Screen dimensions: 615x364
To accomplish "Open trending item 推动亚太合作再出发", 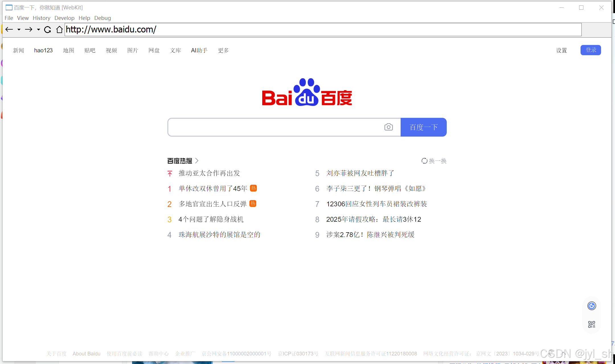I will point(209,173).
